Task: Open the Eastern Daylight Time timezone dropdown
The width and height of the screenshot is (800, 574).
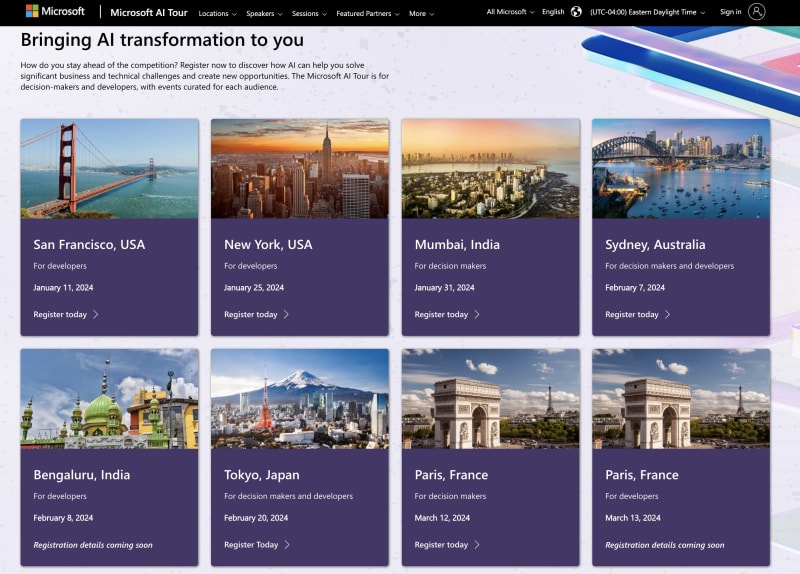Action: 647,12
